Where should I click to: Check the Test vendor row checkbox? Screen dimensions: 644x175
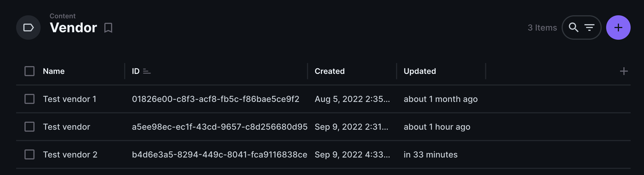29,127
